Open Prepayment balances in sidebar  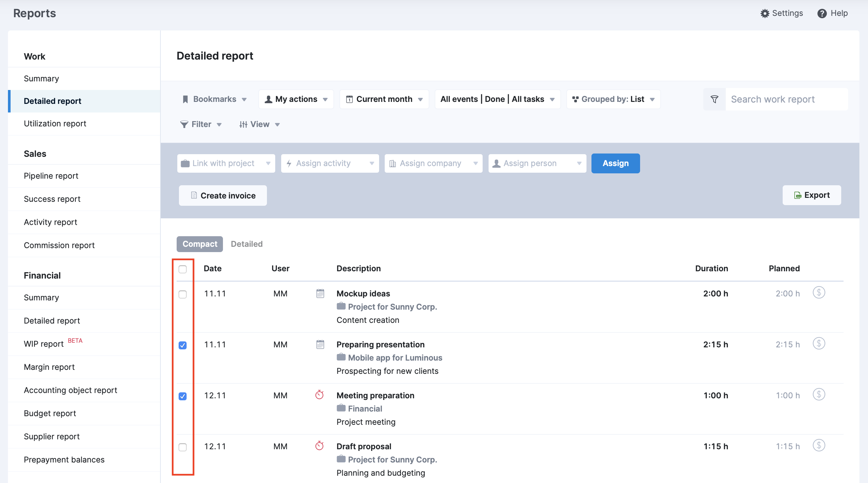click(84, 460)
